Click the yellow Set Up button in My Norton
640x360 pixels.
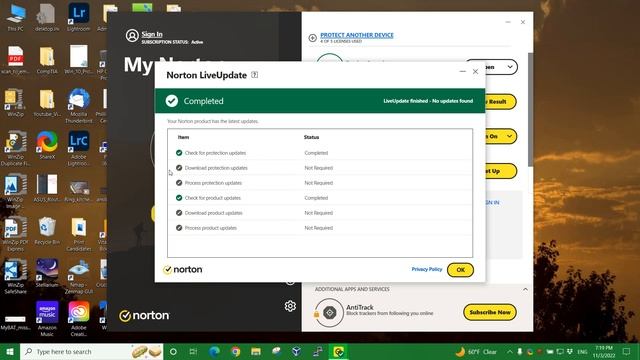tap(501, 171)
